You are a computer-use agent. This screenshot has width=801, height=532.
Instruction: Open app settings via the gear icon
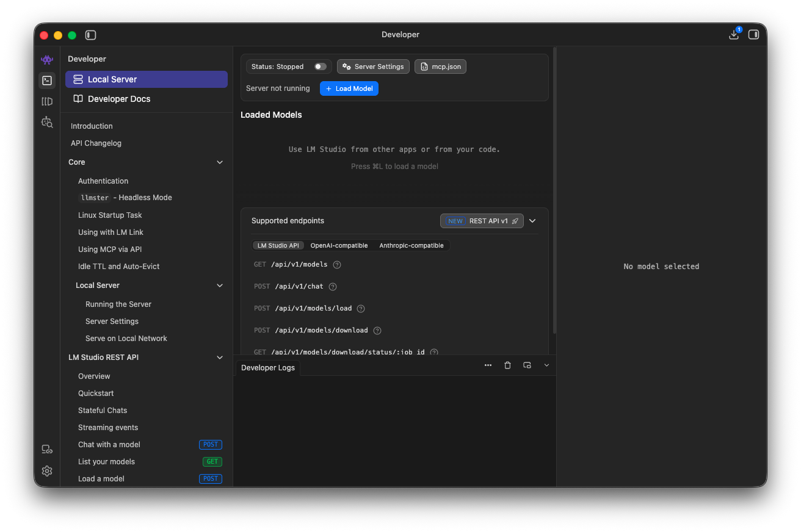click(x=47, y=471)
